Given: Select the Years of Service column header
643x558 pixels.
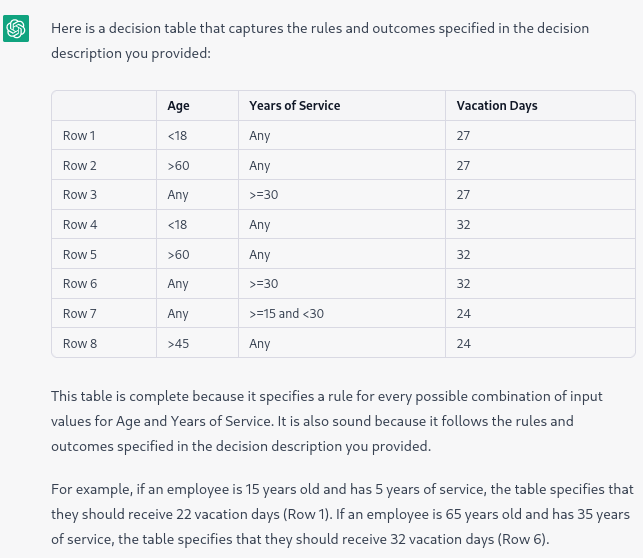Looking at the screenshot, I should [342, 106].
